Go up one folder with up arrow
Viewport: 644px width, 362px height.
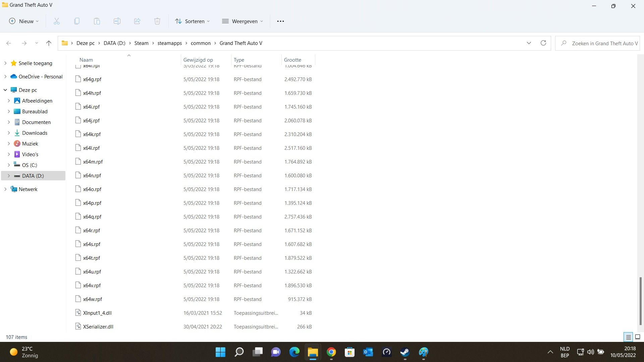pos(49,43)
